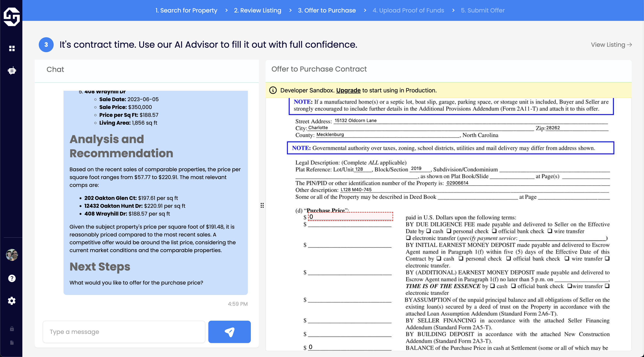Click the info icon in sandbox banner
644x357 pixels.
tap(273, 90)
